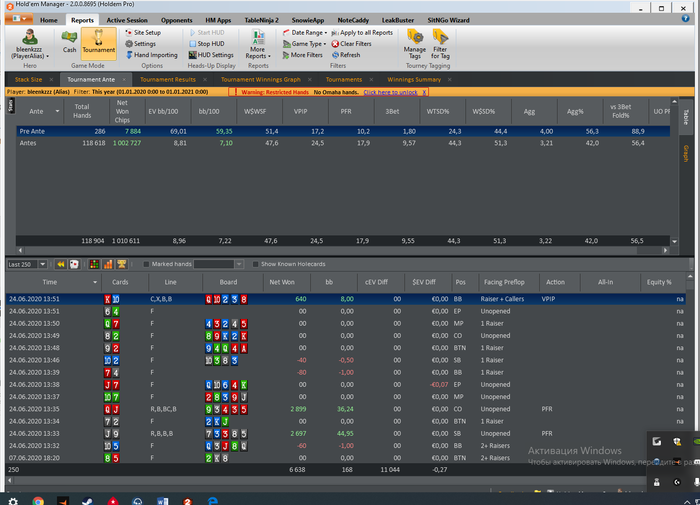Click Refresh in Filters group
Image resolution: width=700 pixels, height=505 pixels.
[x=346, y=55]
